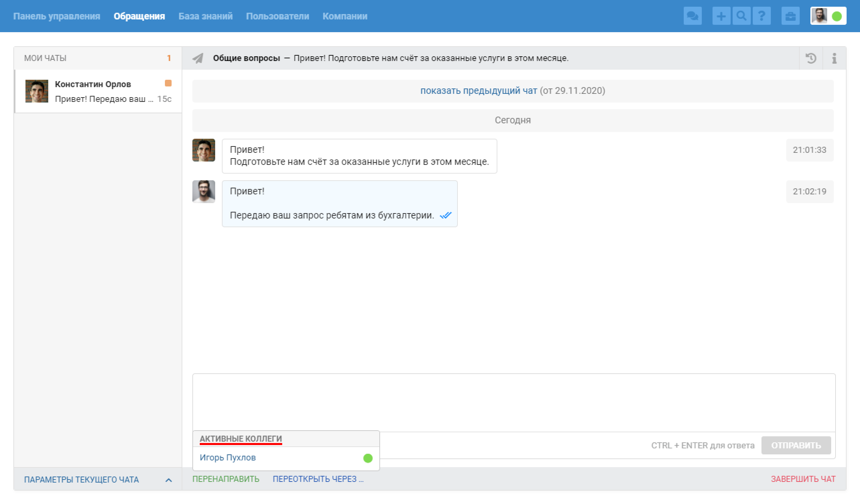860x504 pixels.
Task: Click unread chat counter 1
Action: pyautogui.click(x=169, y=58)
